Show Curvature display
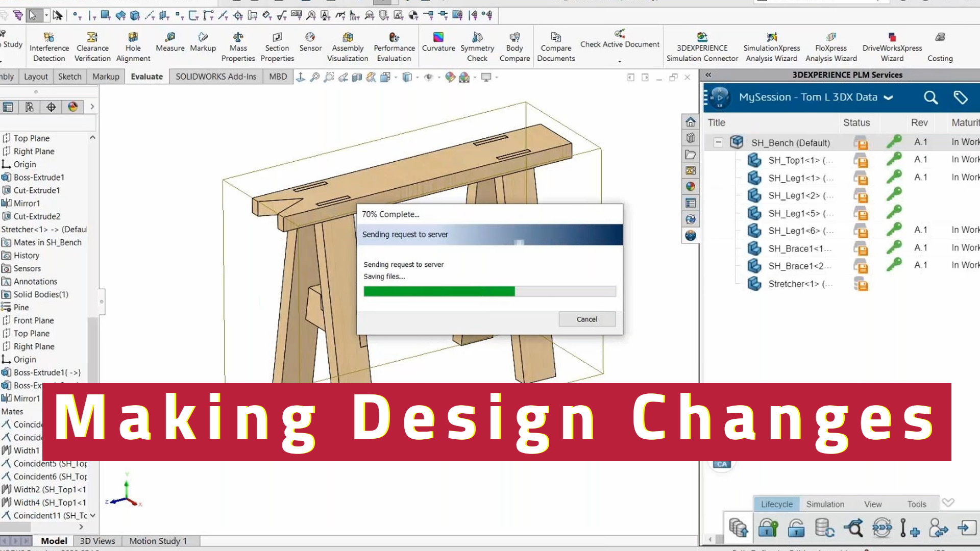This screenshot has width=980, height=551. point(438,42)
